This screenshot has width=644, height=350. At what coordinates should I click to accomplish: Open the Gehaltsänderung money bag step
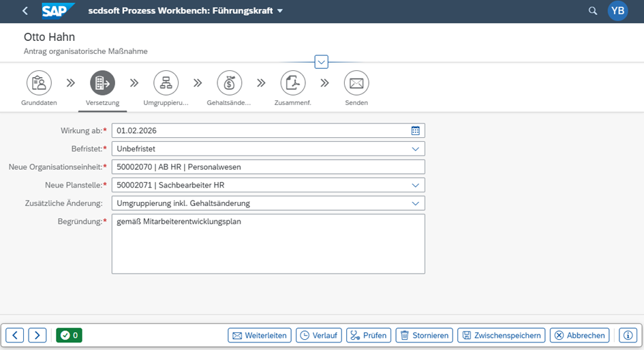click(x=229, y=83)
